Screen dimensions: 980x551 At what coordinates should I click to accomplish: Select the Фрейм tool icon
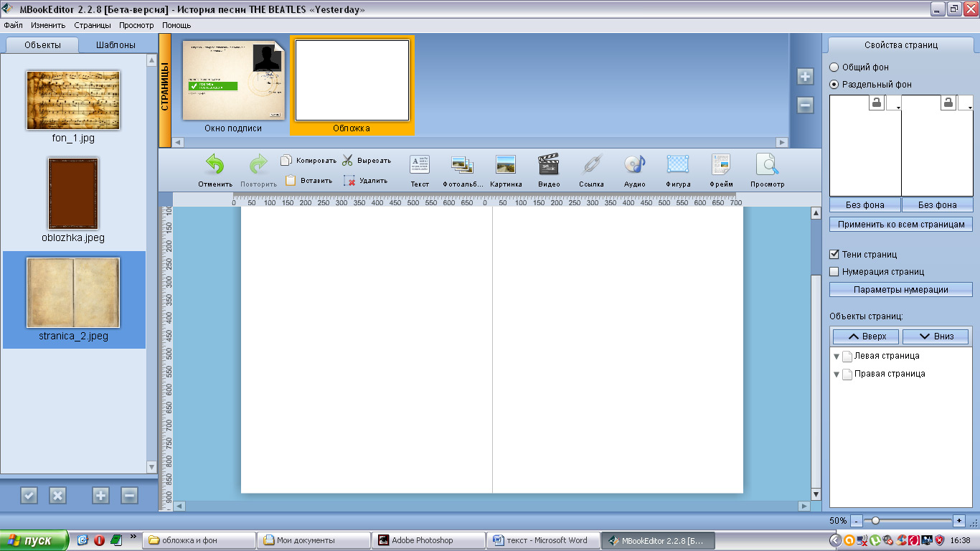coord(721,165)
